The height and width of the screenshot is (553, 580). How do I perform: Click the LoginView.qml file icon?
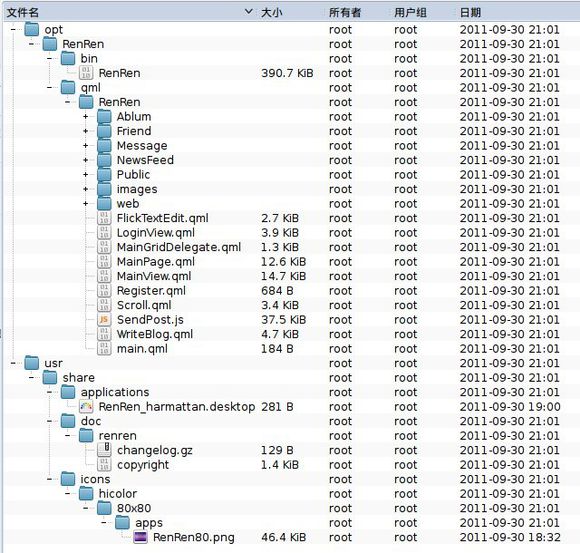coord(104,232)
